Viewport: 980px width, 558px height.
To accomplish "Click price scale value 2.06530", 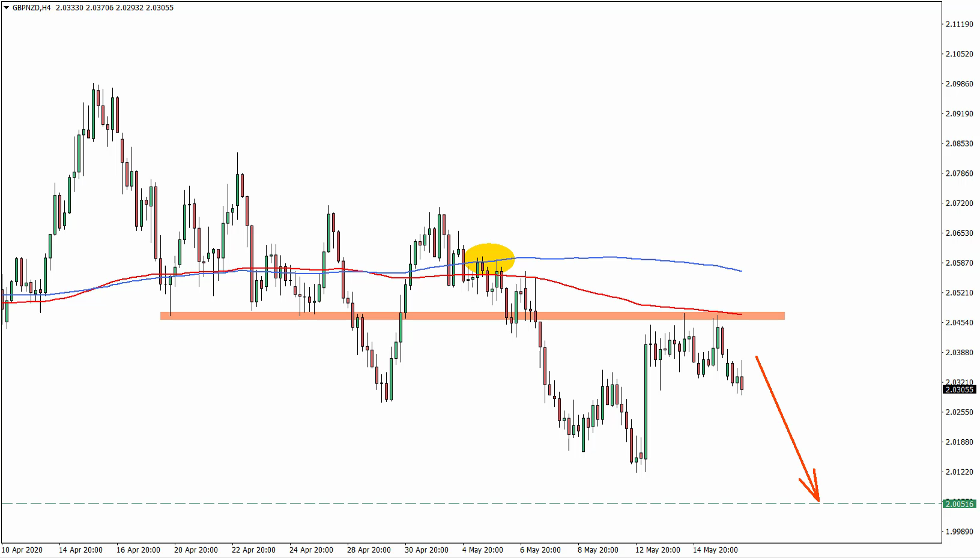I will tap(959, 233).
